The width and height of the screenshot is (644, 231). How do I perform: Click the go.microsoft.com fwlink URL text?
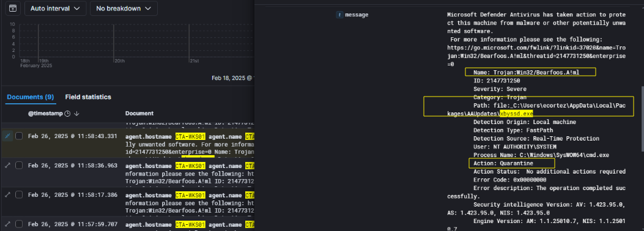click(536, 56)
